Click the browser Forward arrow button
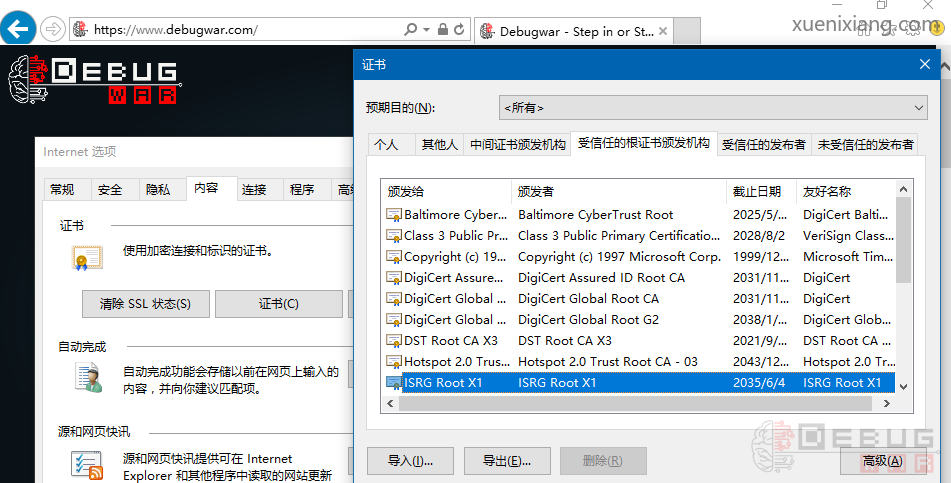This screenshot has width=951, height=483. [x=53, y=29]
